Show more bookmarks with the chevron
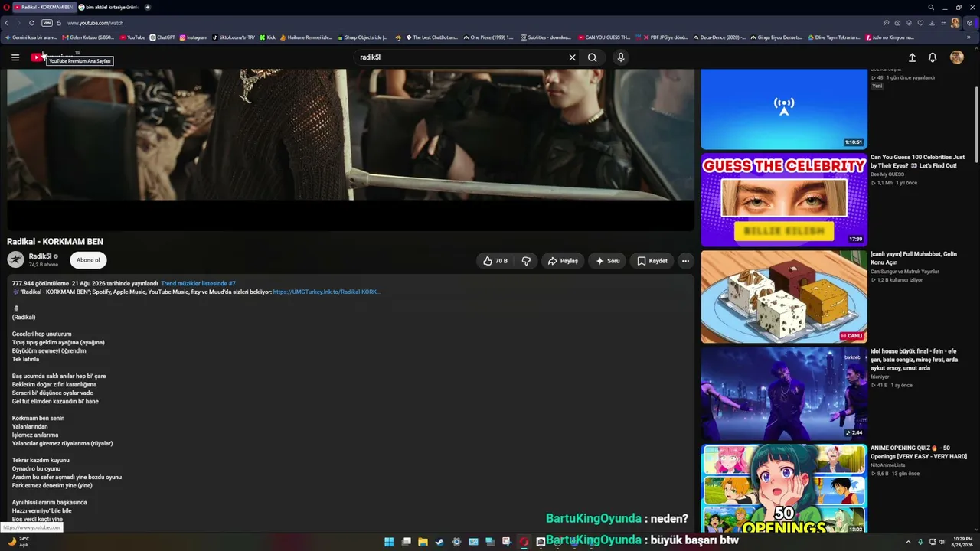980x551 pixels. tap(969, 37)
